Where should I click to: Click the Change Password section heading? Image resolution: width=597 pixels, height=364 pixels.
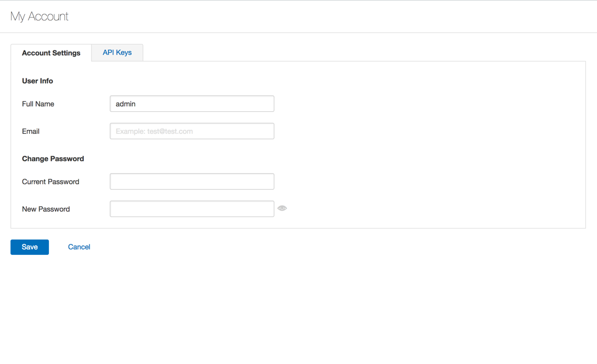click(x=53, y=159)
